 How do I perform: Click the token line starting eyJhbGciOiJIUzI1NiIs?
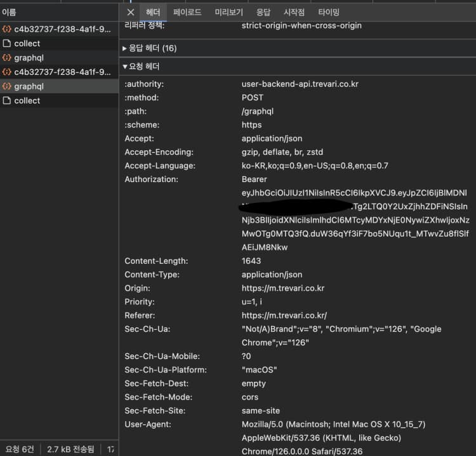pyautogui.click(x=354, y=193)
